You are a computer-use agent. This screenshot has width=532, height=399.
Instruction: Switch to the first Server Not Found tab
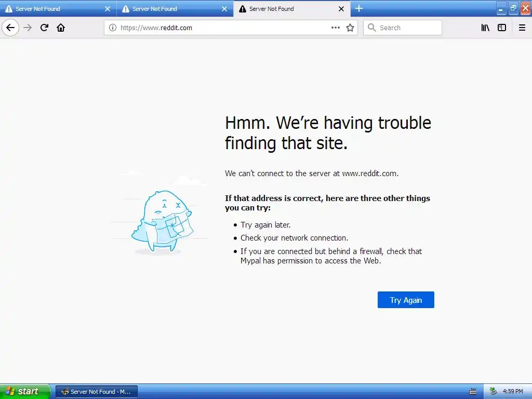[58, 9]
